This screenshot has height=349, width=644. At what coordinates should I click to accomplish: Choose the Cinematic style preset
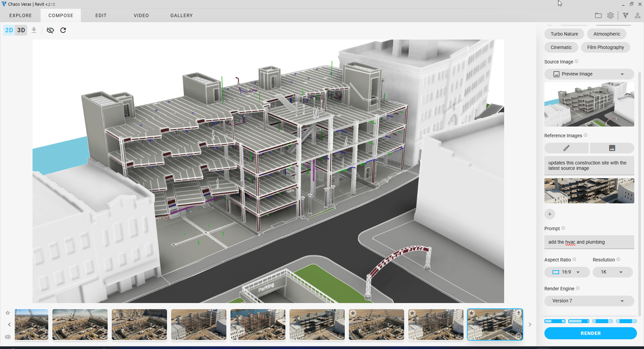click(x=561, y=47)
